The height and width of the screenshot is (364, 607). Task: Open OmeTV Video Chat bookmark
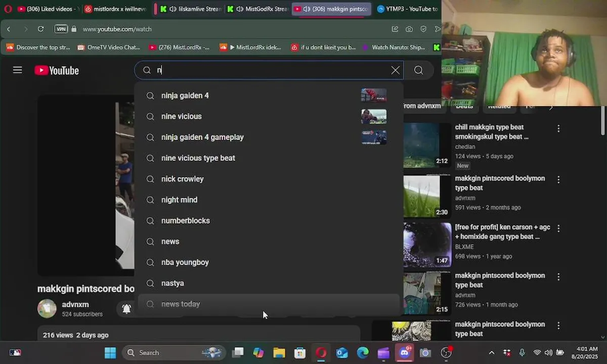109,48
